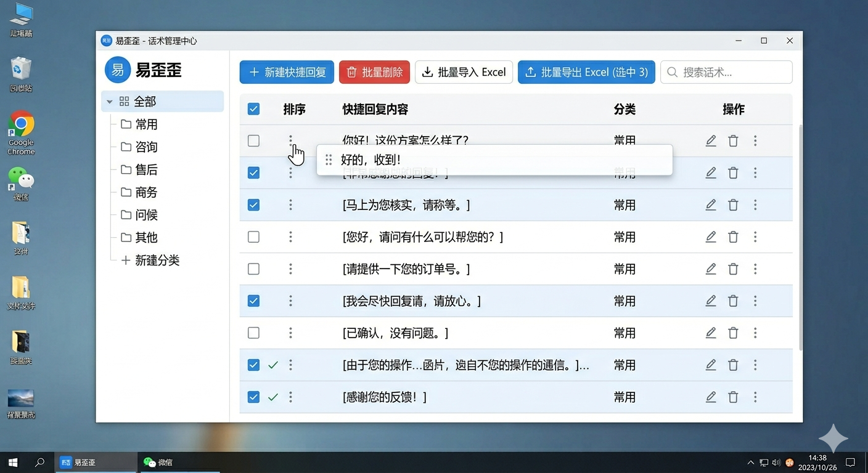Viewport: 868px width, 473px height.
Task: Open the sort menu for the first reply row
Action: [290, 140]
